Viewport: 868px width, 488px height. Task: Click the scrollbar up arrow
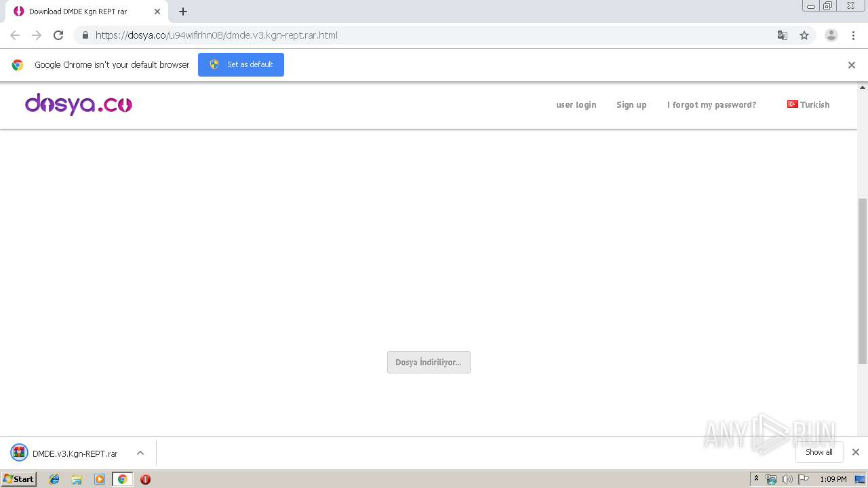pos(863,87)
